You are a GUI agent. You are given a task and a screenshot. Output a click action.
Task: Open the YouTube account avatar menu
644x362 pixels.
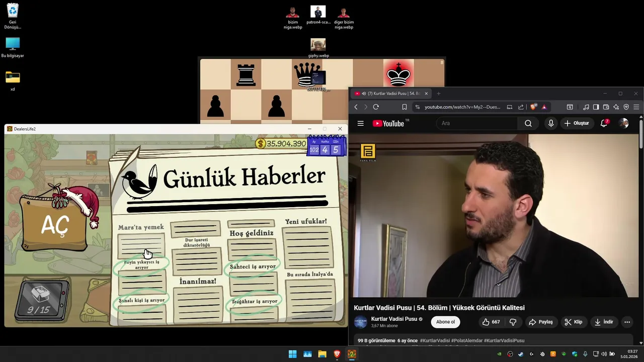point(624,123)
